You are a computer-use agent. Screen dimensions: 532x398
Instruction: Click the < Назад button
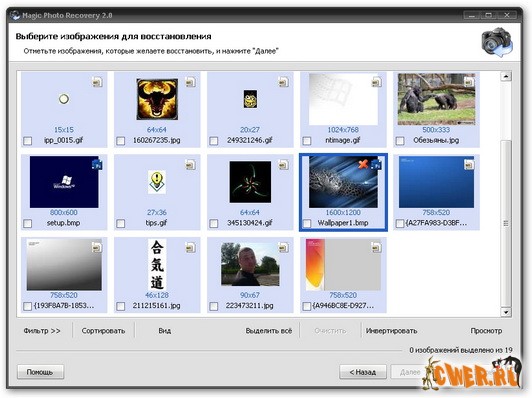pos(363,372)
